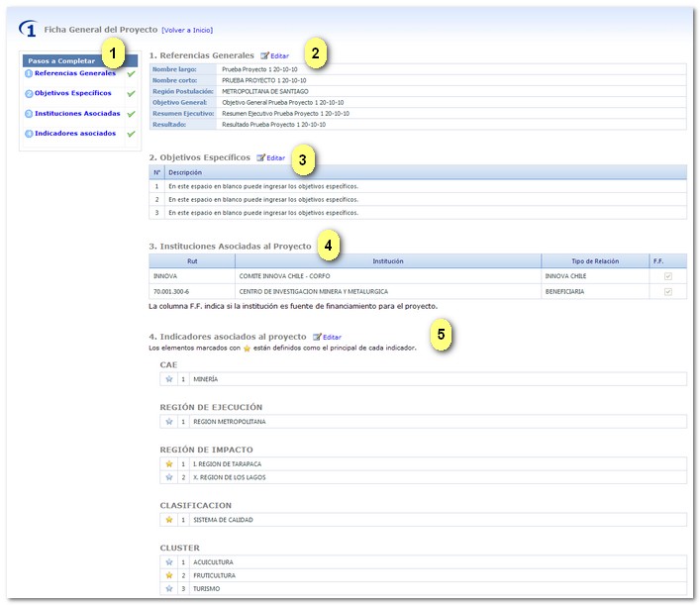The image size is (700, 605).
Task: Click step 2 circle icon by Objetivos Específicos
Action: click(29, 94)
